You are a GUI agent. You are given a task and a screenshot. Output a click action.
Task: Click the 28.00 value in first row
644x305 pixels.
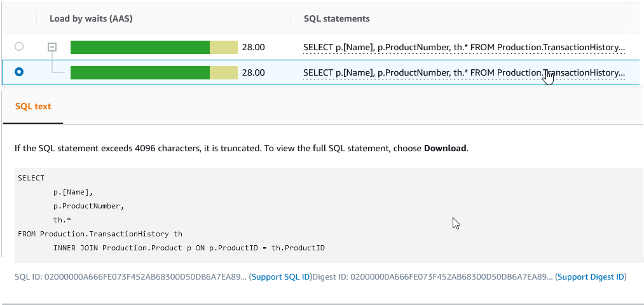coord(253,47)
